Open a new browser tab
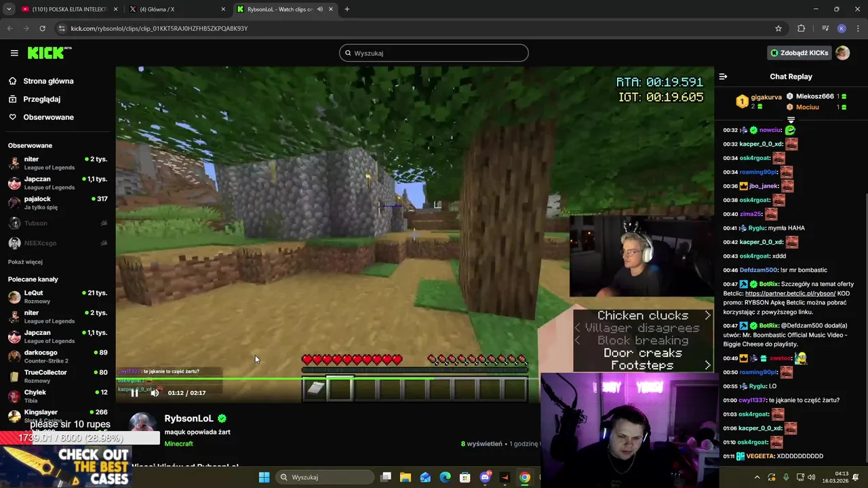 pyautogui.click(x=347, y=9)
